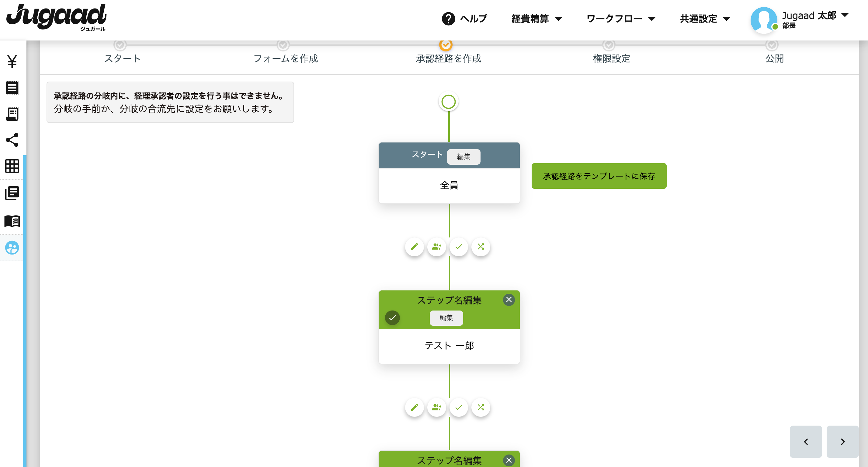This screenshot has height=467, width=868.
Task: Click add-person icon below スタート step
Action: 437,247
